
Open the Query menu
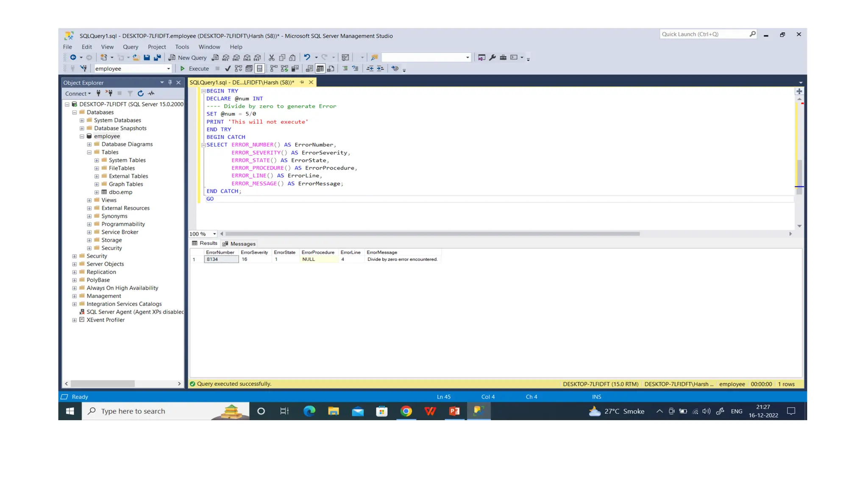(130, 47)
